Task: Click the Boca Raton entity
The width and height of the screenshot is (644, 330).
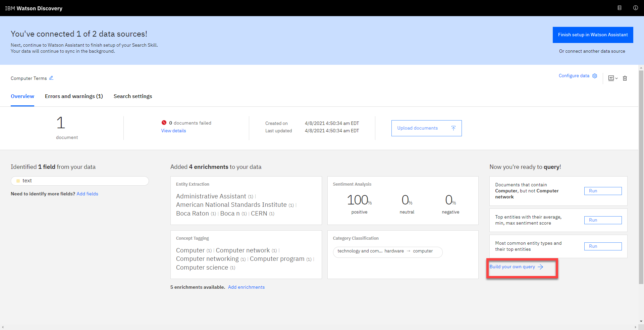Action: click(x=193, y=214)
